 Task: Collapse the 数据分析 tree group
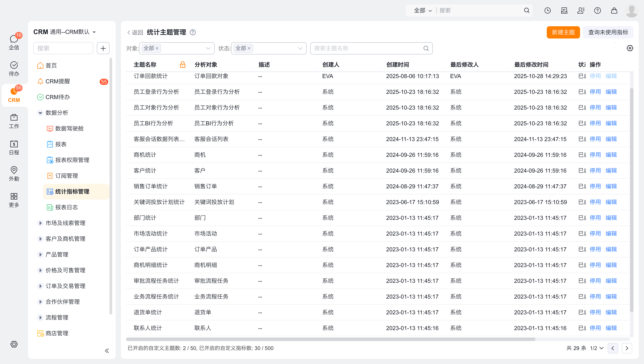[40, 113]
